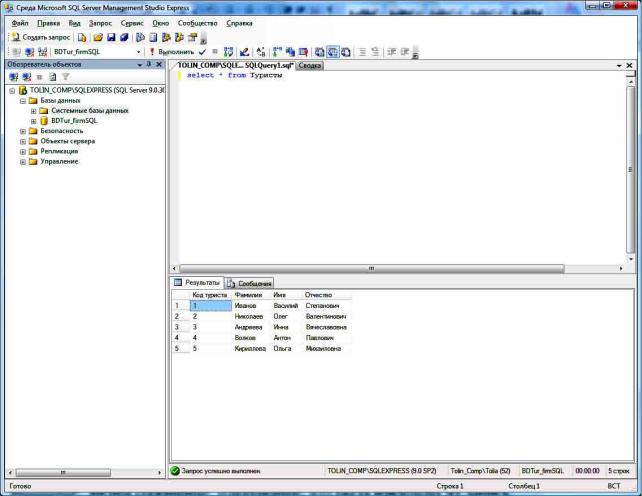This screenshot has width=642, height=496.
Task: Click the query editor horizontal scrollbar
Action: (372, 268)
